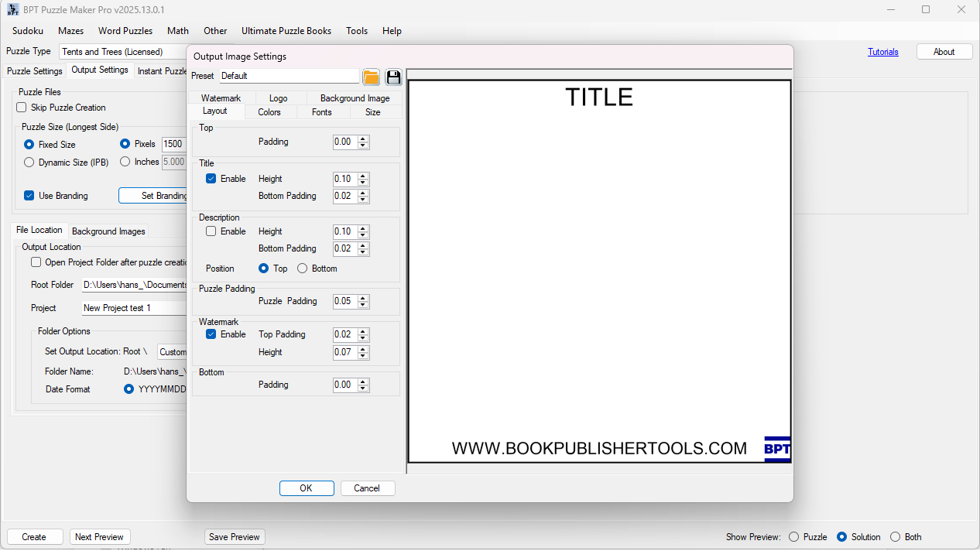Image resolution: width=980 pixels, height=551 pixels.
Task: Click the BPT logo in preview
Action: pyautogui.click(x=776, y=449)
